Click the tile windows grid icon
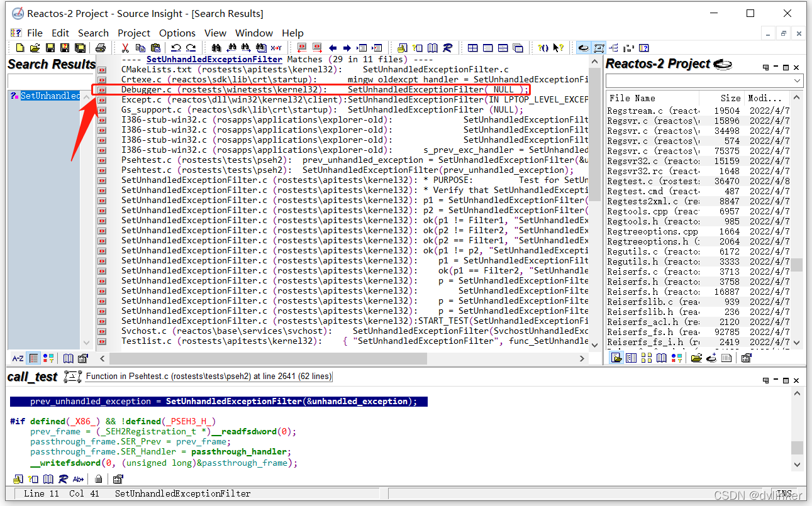This screenshot has height=506, width=812. [473, 48]
